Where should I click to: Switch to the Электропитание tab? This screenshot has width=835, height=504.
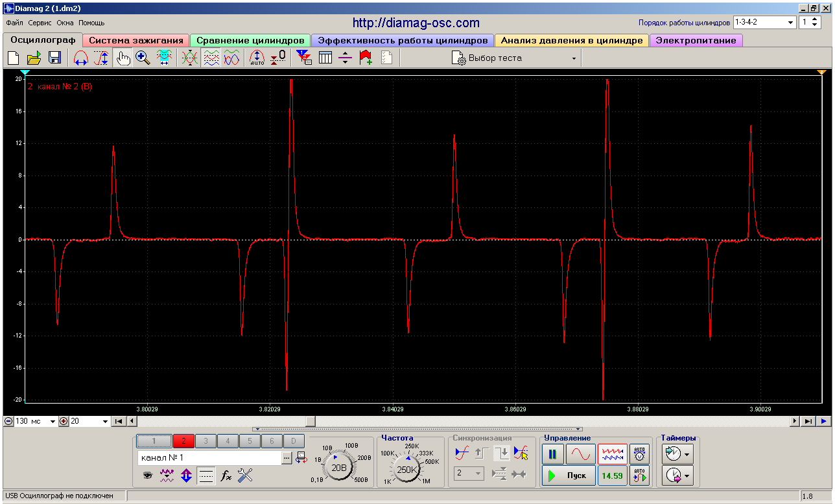pyautogui.click(x=696, y=40)
